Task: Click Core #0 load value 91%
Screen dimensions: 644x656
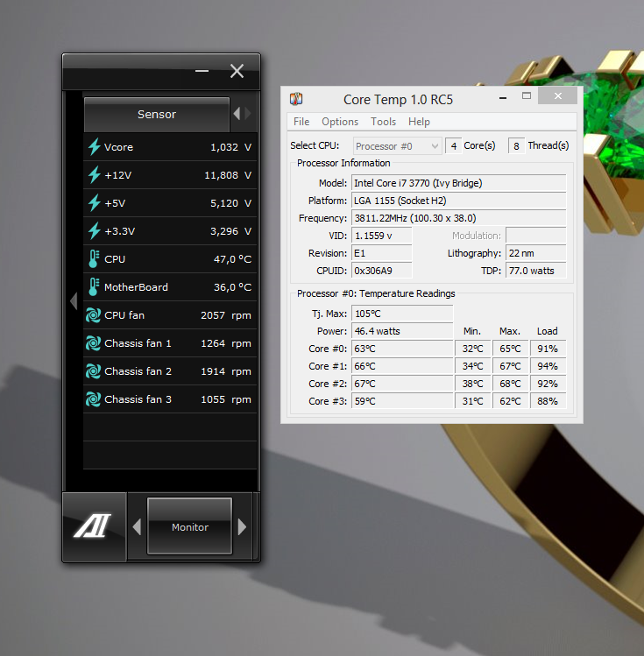Action: (548, 349)
